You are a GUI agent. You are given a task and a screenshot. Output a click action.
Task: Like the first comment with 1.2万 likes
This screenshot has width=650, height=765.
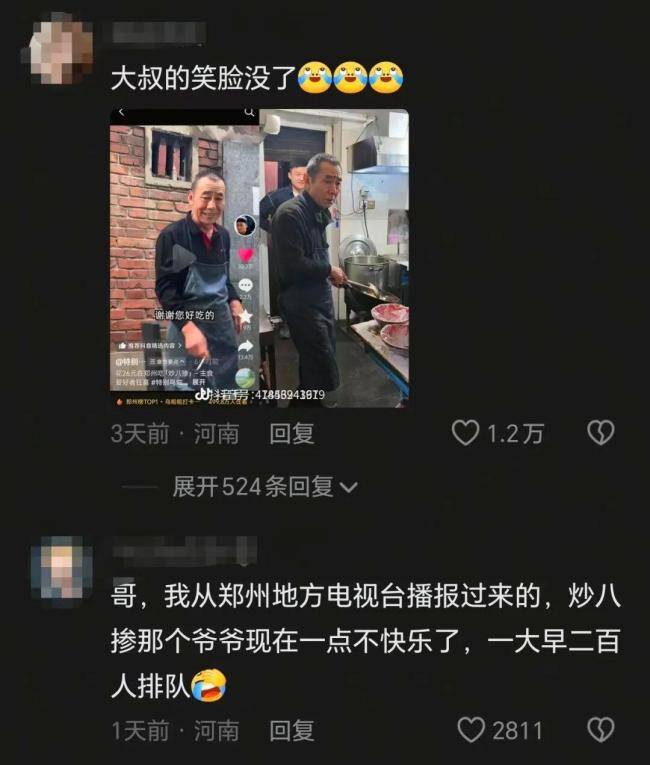pyautogui.click(x=465, y=433)
